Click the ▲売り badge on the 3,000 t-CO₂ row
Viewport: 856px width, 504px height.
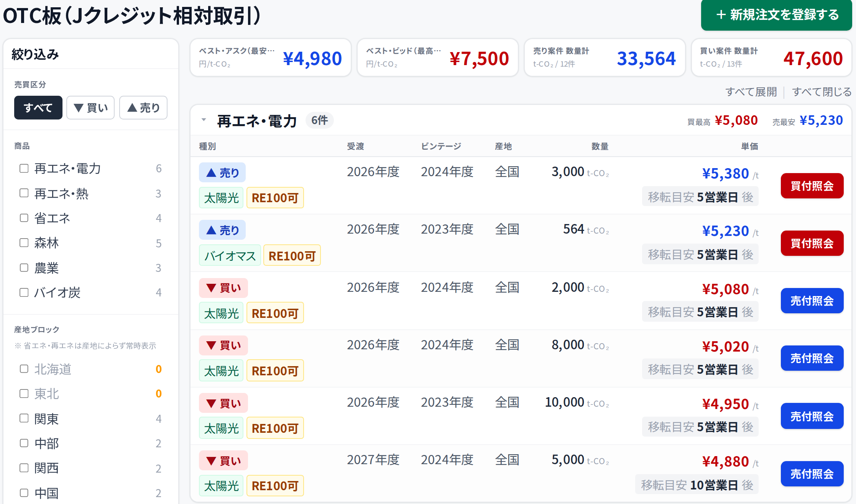[222, 173]
